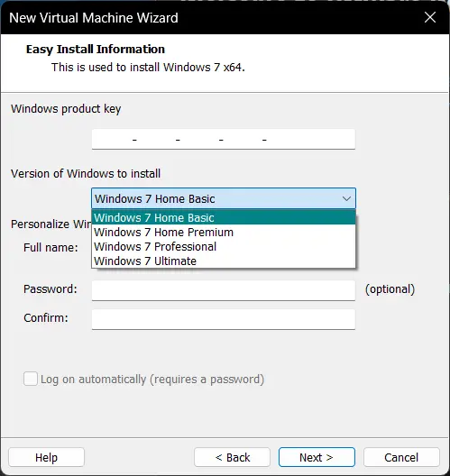The height and width of the screenshot is (476, 450).
Task: Close the New Virtual Machine Wizard dialog
Action: [x=430, y=17]
